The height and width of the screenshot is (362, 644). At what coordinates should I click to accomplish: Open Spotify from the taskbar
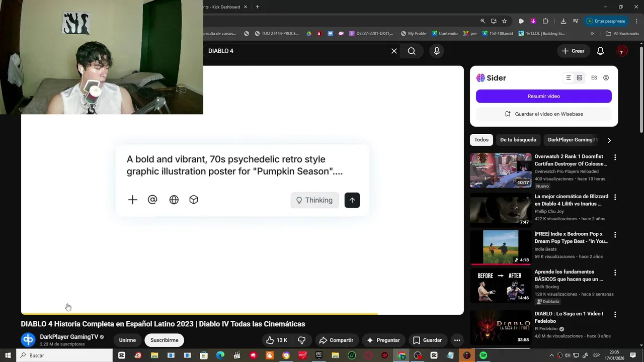[x=483, y=355]
